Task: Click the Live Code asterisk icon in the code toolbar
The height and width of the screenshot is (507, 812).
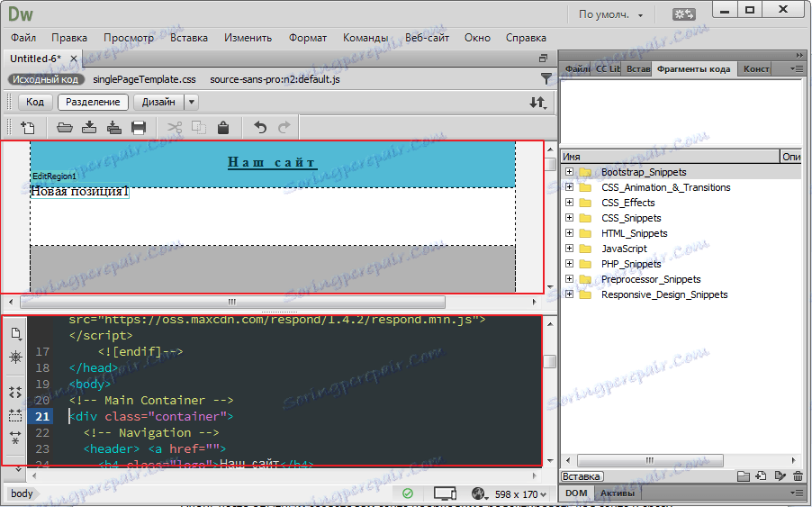Action: click(15, 357)
